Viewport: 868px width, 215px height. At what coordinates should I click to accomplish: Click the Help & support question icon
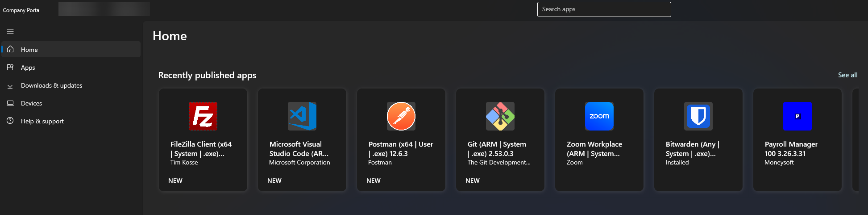click(10, 121)
